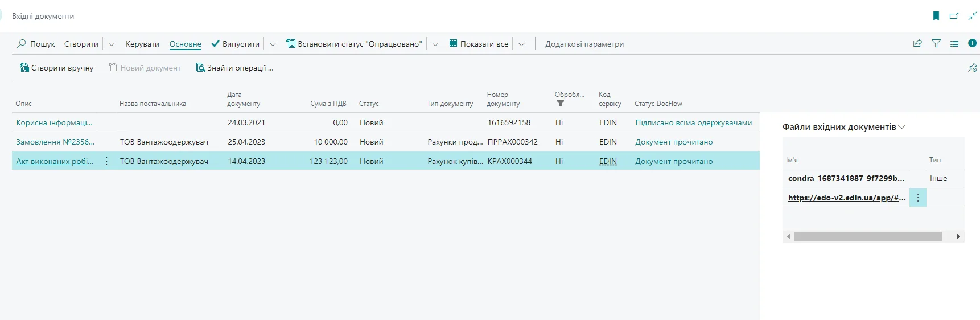The height and width of the screenshot is (320, 980).
Task: Open the edo-v2.edin.ua file link
Action: [846, 198]
